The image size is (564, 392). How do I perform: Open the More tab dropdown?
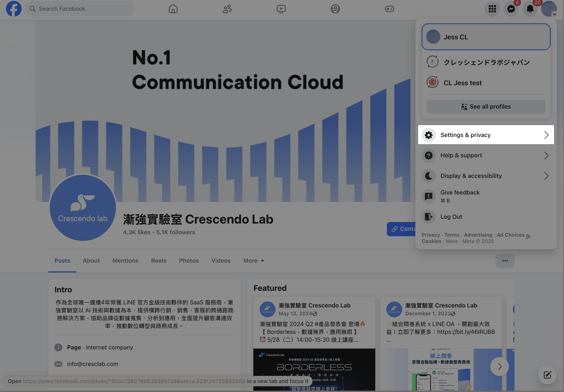click(x=253, y=261)
